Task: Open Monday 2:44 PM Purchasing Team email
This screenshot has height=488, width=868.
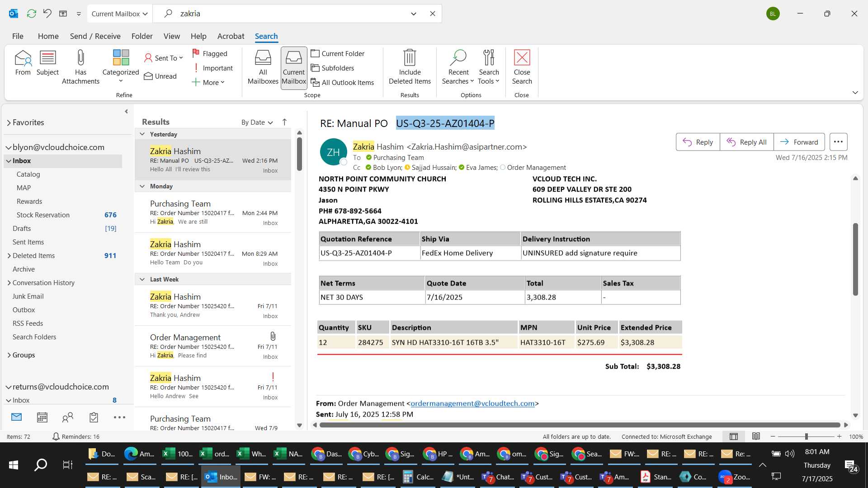Action: point(213,212)
